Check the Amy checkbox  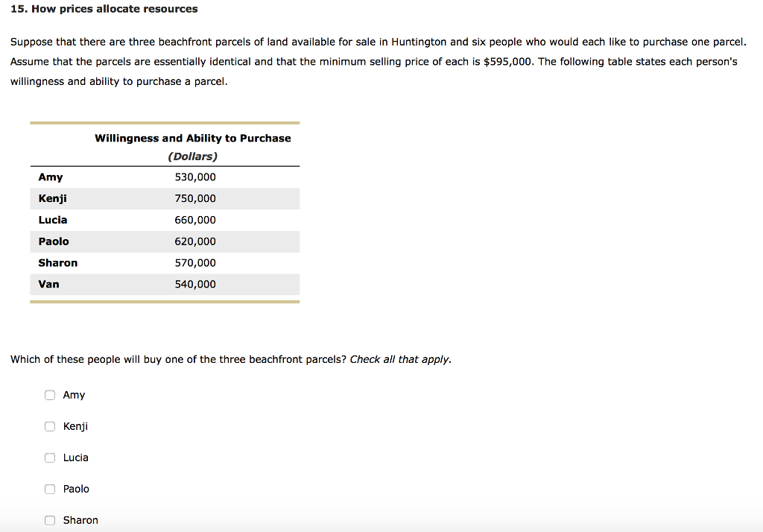pos(50,395)
